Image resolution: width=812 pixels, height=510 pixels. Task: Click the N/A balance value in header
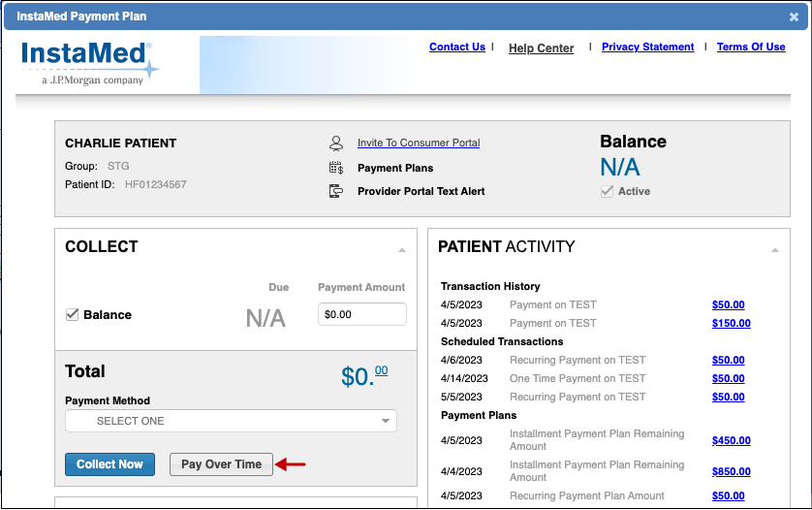point(620,167)
